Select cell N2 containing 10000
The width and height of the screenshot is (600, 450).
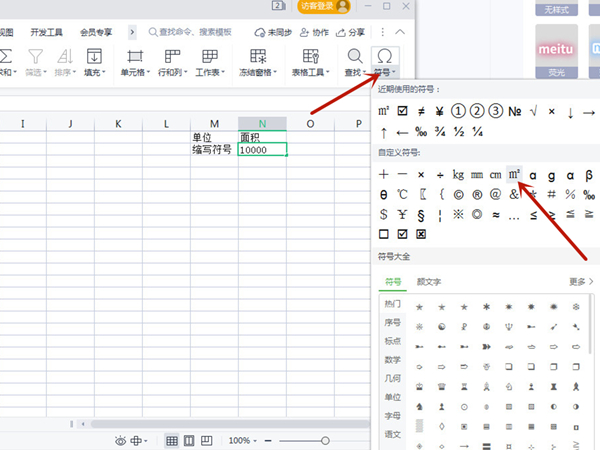(262, 149)
